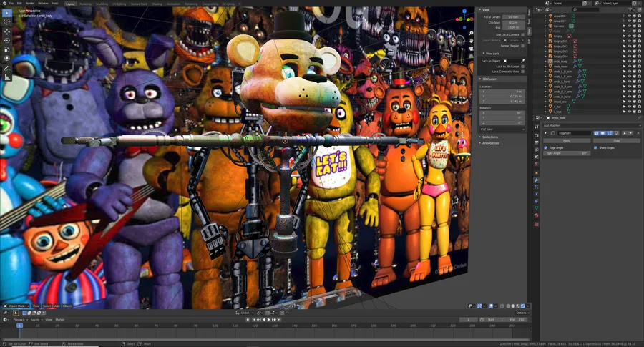Image resolution: width=644 pixels, height=347 pixels.
Task: Select the Annotate tool
Action: pos(7,69)
